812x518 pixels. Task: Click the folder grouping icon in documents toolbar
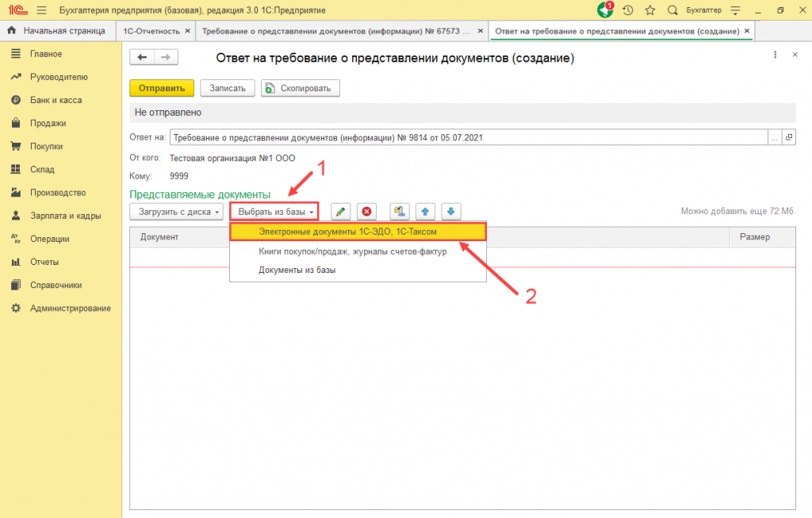tap(400, 211)
